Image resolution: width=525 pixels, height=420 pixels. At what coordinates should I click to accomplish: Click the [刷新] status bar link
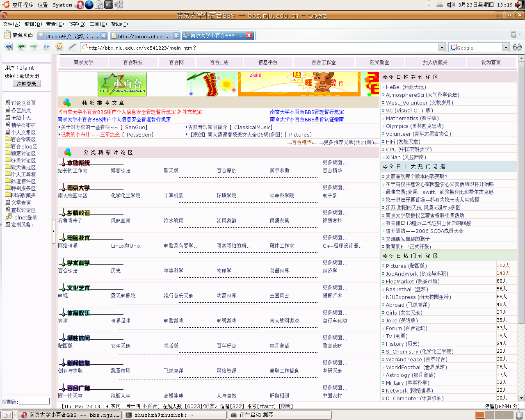(x=285, y=406)
